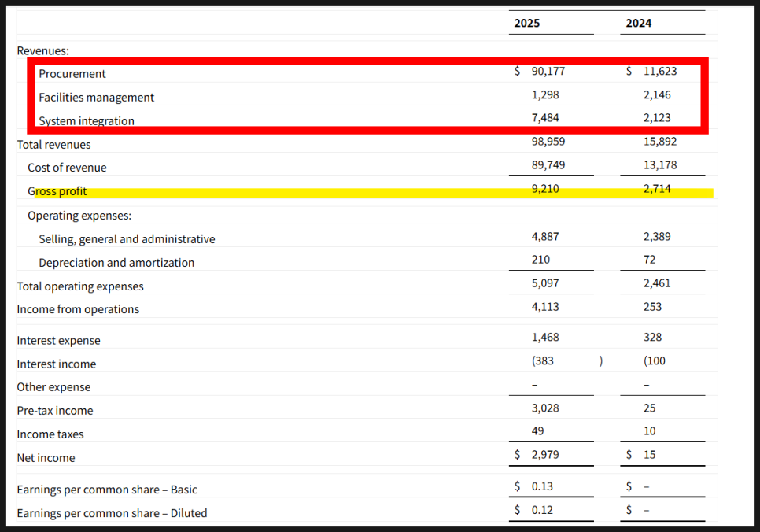Select Cost of revenue value 13,178
This screenshot has width=760, height=532.
[660, 165]
